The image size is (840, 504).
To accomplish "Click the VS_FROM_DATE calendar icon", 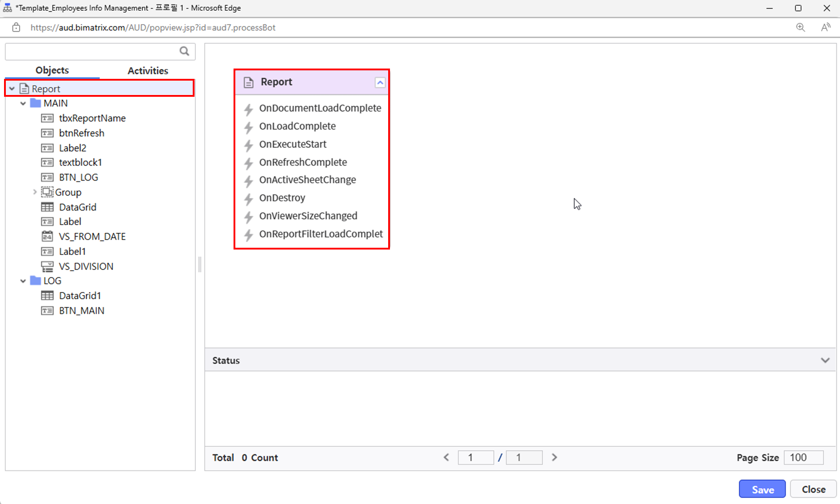I will (x=47, y=236).
